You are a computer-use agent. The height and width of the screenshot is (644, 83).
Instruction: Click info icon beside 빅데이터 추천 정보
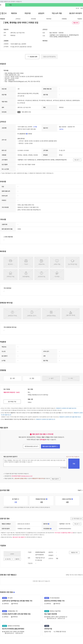point(14,592)
